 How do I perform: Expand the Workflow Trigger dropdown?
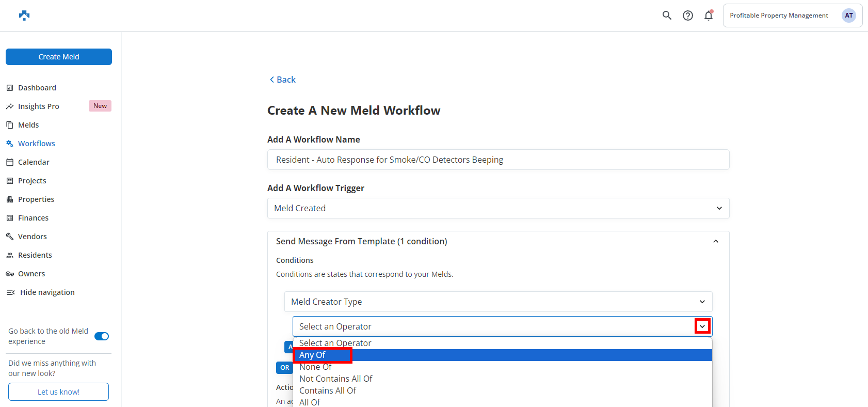coord(497,208)
